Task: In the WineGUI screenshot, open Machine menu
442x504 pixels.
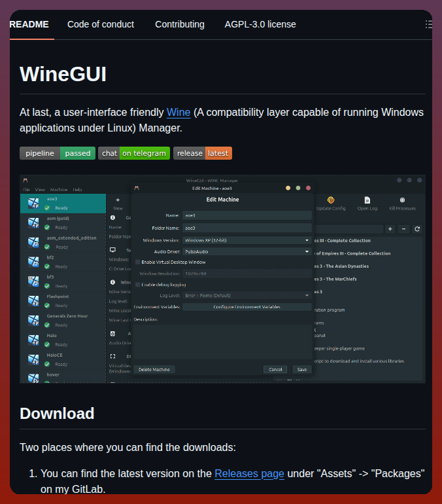Action: pyautogui.click(x=59, y=190)
